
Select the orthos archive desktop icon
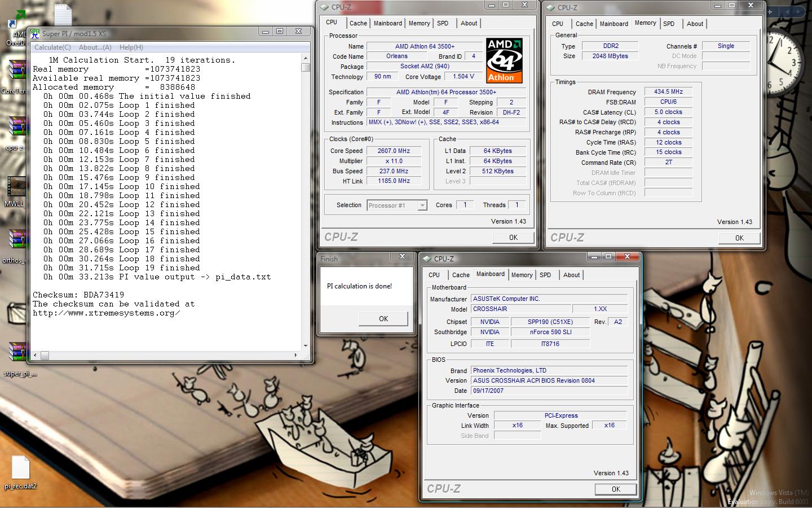[x=16, y=246]
